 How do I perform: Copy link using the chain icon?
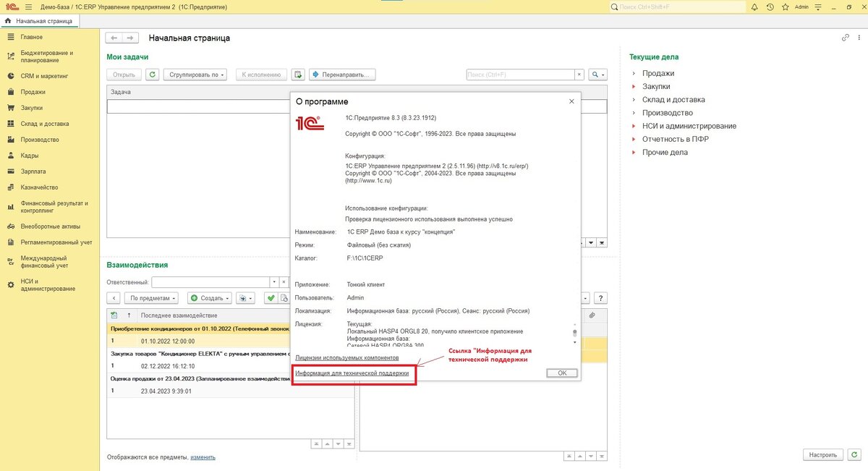(845, 38)
